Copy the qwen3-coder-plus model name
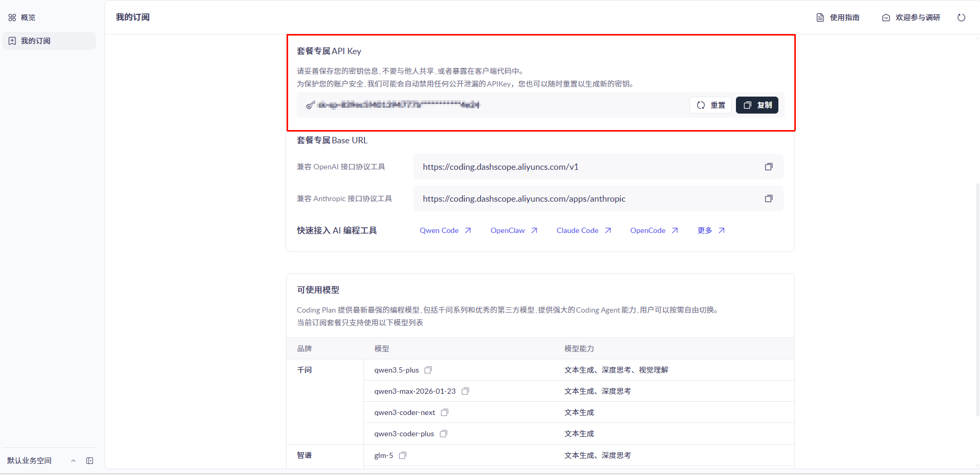This screenshot has width=980, height=475. tap(444, 434)
